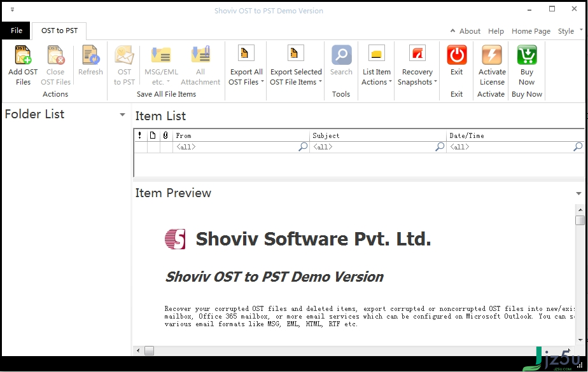Click the Close OST Files icon
The width and height of the screenshot is (588, 372).
55,55
